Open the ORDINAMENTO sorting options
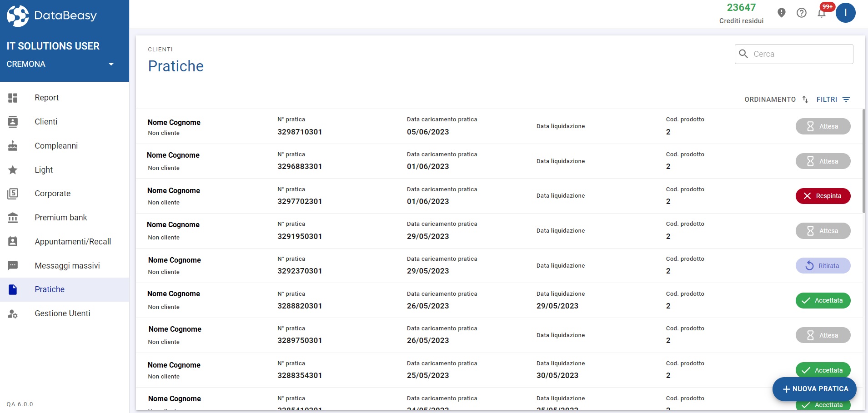 [x=776, y=100]
